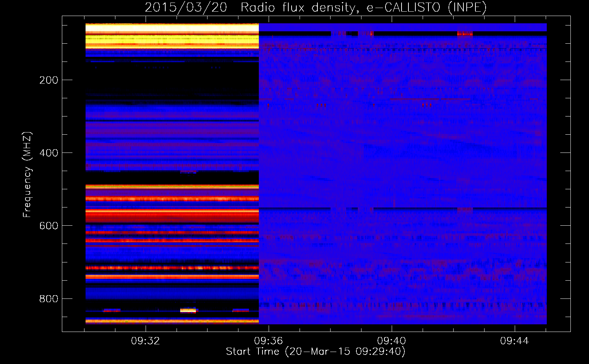Click the plot title '2015/03/20 Radio flux density, e-CALLISTO (INPE)'
This screenshot has width=589, height=364.
(x=316, y=8)
